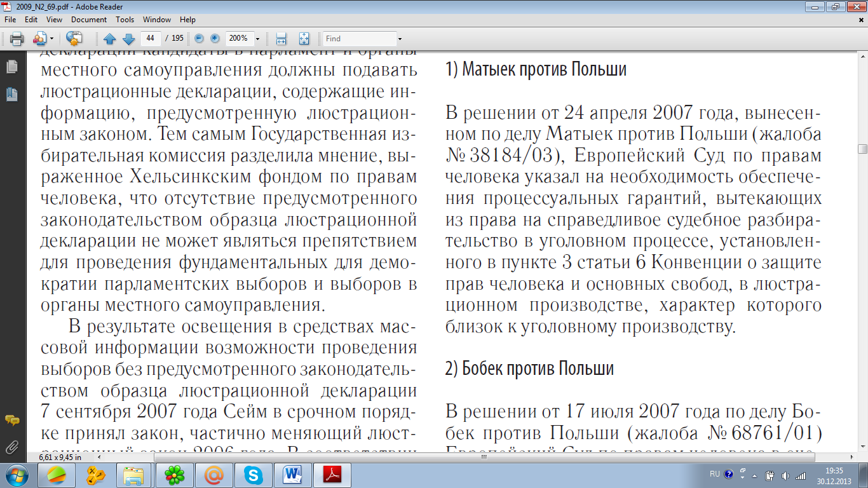
Task: Click the network signal tray icon
Action: coord(800,475)
